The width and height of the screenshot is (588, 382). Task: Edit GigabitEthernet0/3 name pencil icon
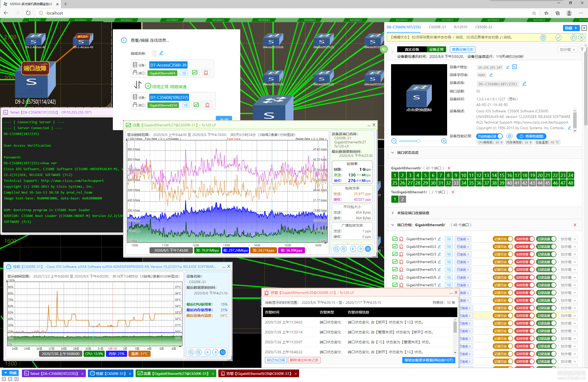coord(439,254)
